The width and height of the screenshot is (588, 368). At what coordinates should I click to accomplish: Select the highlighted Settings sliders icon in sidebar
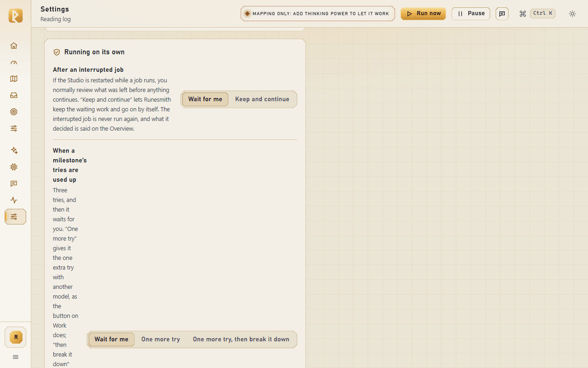pos(15,217)
